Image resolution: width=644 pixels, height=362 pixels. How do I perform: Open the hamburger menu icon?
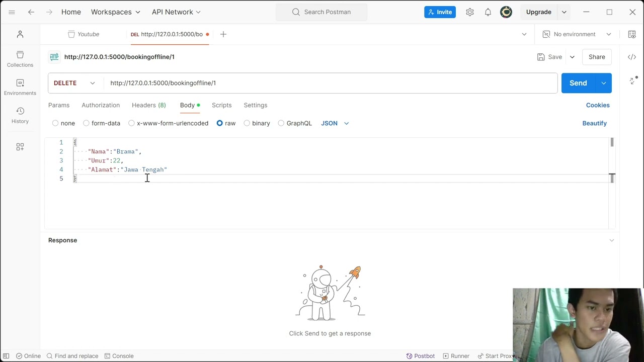pos(12,12)
